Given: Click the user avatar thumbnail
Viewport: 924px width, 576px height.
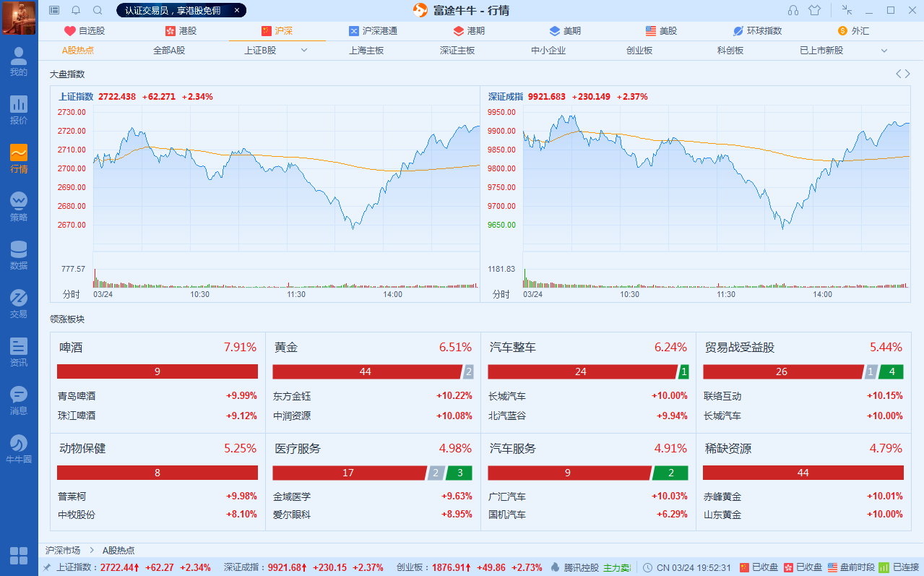Looking at the screenshot, I should 19,18.
